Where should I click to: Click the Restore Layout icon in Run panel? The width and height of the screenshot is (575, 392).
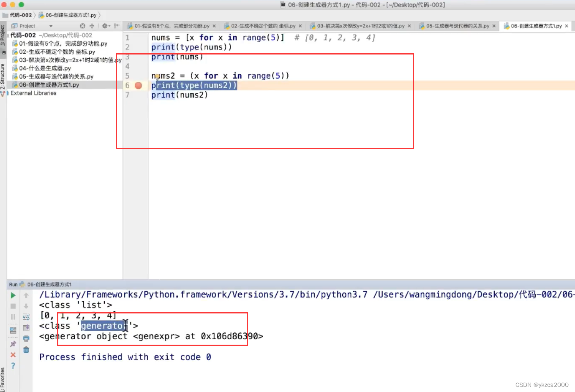coord(13,330)
